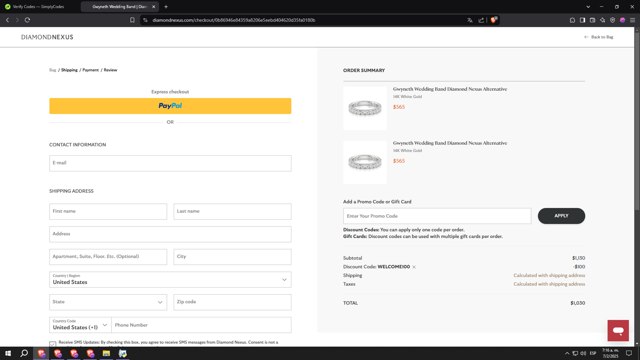Click the APPLY promo code button
The image size is (640, 360).
[x=561, y=216]
